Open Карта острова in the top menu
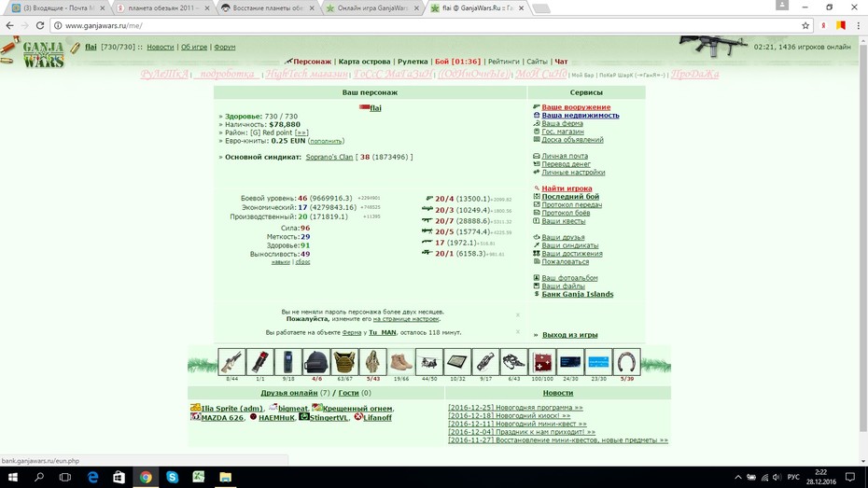The image size is (868, 488). [x=364, y=62]
